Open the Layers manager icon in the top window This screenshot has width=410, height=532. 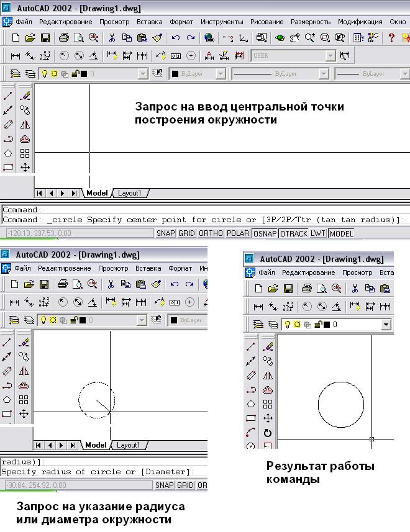16,74
